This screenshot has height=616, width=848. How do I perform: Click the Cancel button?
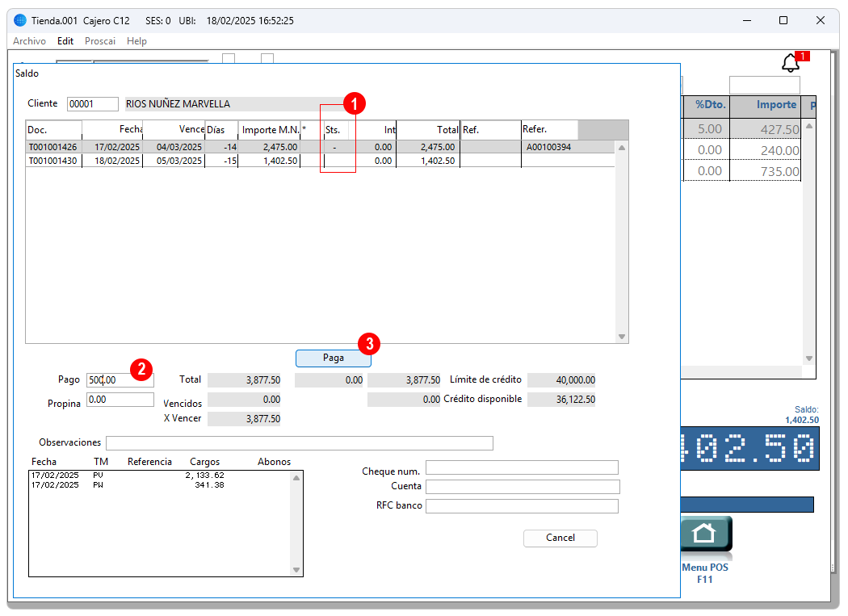click(x=560, y=538)
